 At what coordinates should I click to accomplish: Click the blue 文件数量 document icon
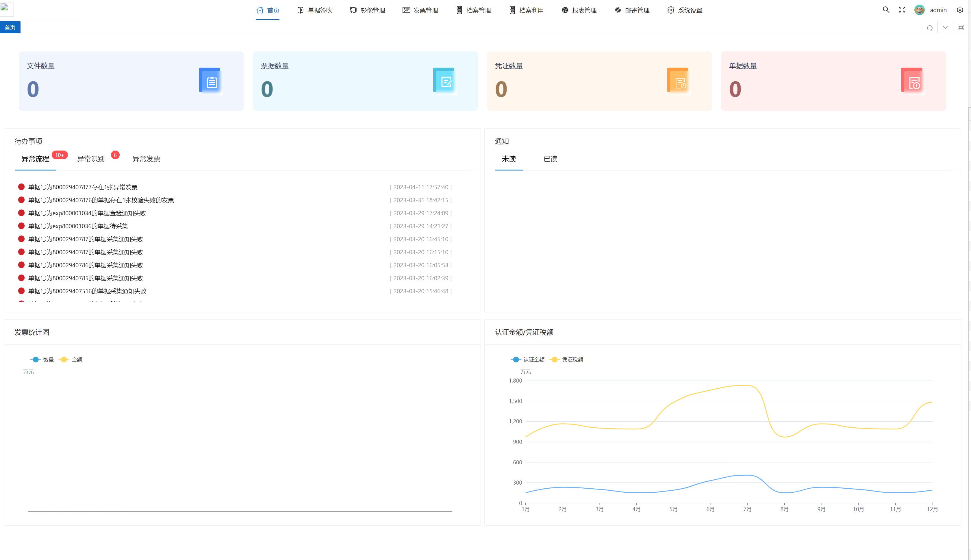click(211, 81)
